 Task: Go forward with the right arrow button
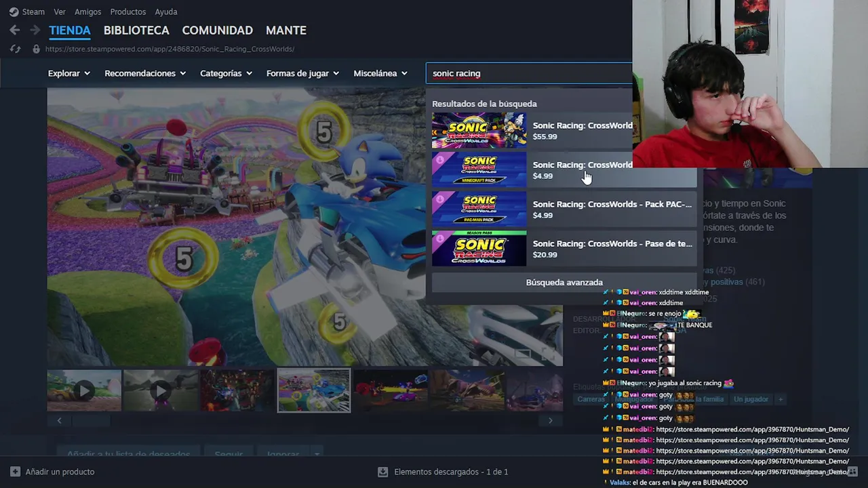pyautogui.click(x=35, y=30)
